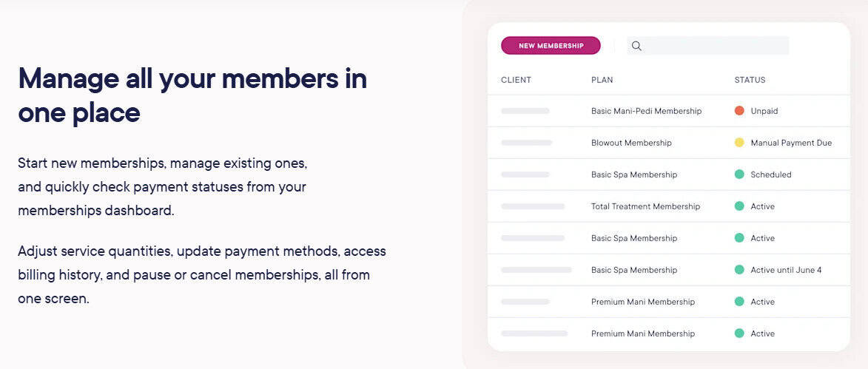Click the Scheduled status text
Image resolution: width=868 pixels, height=369 pixels.
tap(771, 175)
